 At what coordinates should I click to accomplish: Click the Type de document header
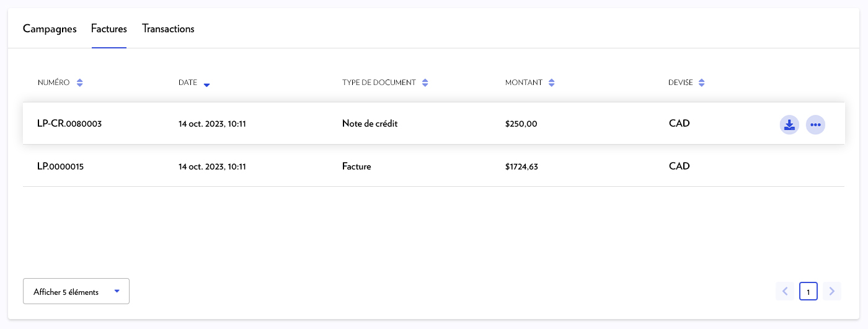point(379,83)
